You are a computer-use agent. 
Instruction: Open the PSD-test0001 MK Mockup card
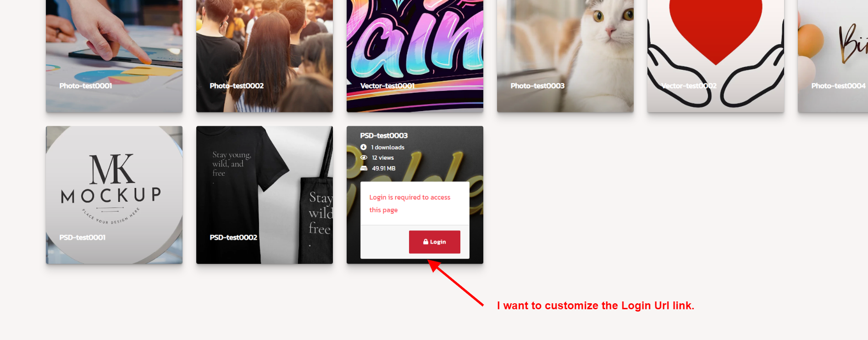[x=114, y=195]
